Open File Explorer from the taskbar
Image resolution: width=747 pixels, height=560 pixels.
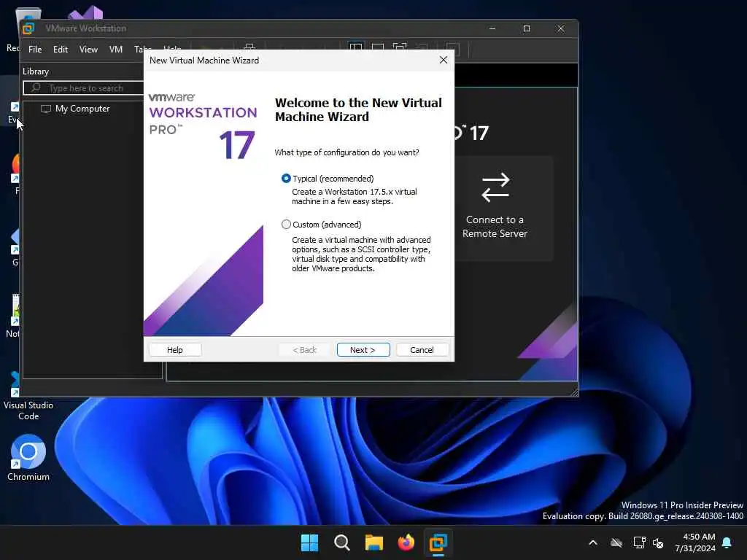click(374, 542)
